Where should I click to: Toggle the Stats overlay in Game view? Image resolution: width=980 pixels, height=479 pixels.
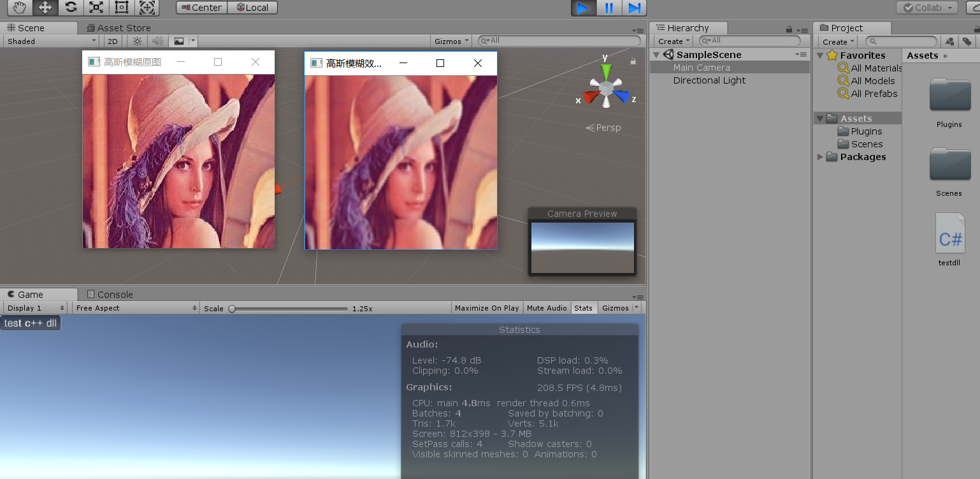583,308
